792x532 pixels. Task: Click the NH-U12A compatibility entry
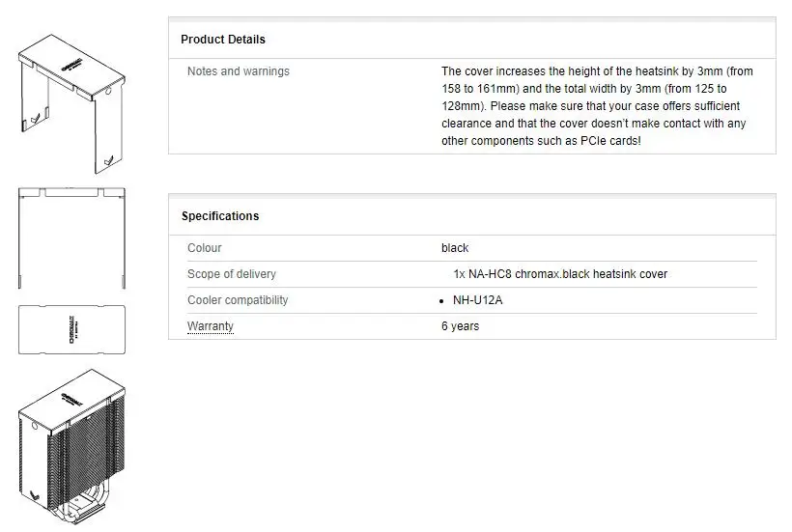pos(478,300)
